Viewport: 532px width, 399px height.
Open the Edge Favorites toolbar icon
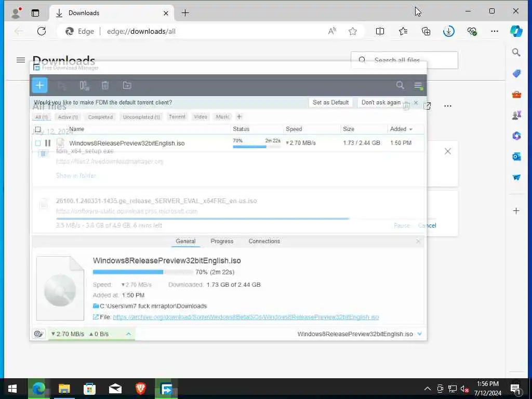coord(403,31)
